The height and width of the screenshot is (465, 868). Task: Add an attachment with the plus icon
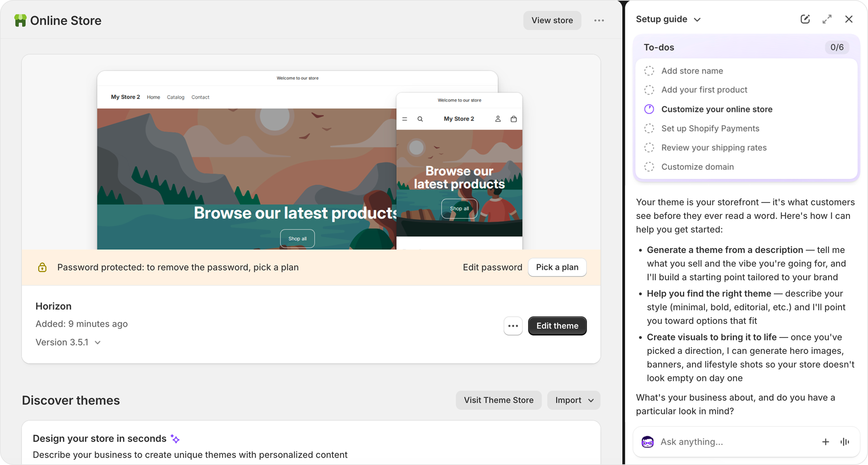click(x=825, y=442)
